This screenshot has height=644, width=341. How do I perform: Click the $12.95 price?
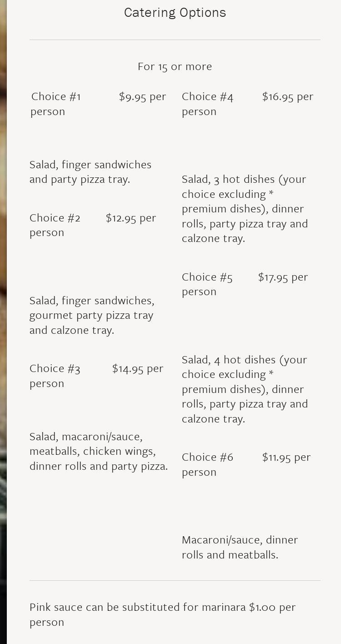[131, 218]
